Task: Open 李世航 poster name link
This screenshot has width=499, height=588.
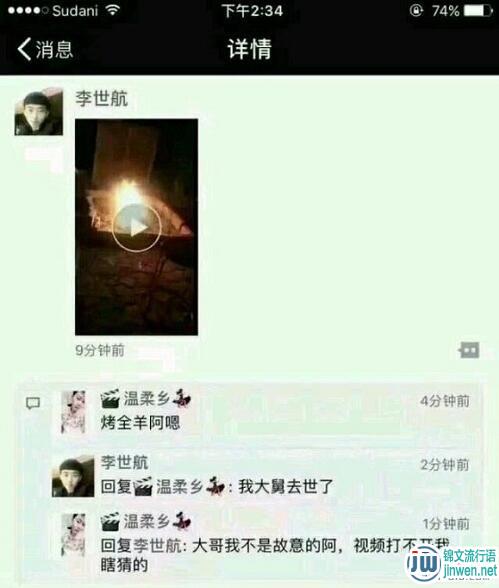Action: pyautogui.click(x=102, y=99)
